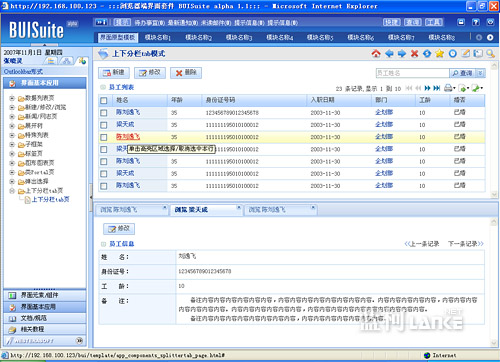Click the Home icon in page toolbar

[376, 53]
